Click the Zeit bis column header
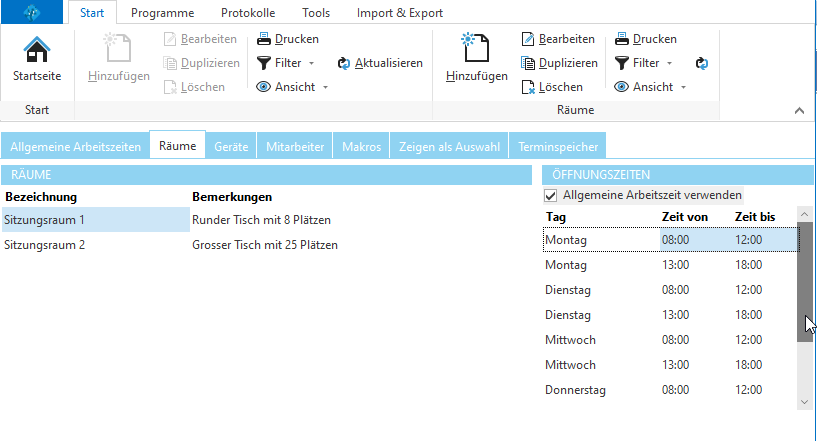 point(755,217)
